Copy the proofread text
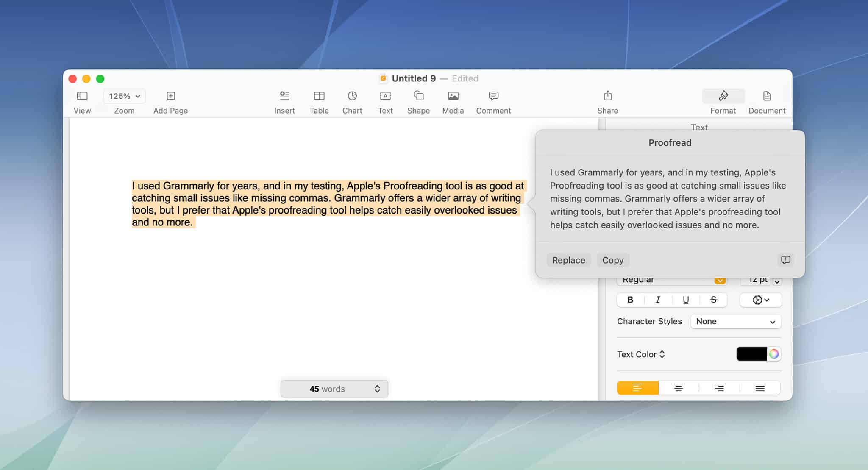This screenshot has width=868, height=470. pyautogui.click(x=613, y=260)
